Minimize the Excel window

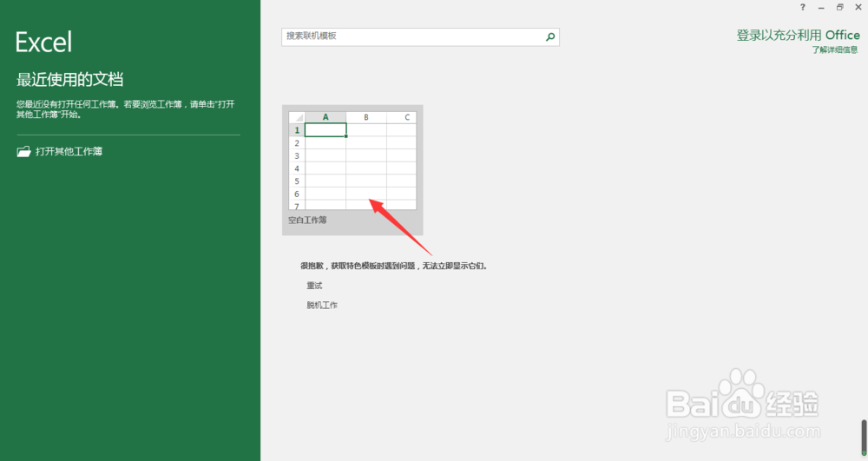pyautogui.click(x=821, y=7)
